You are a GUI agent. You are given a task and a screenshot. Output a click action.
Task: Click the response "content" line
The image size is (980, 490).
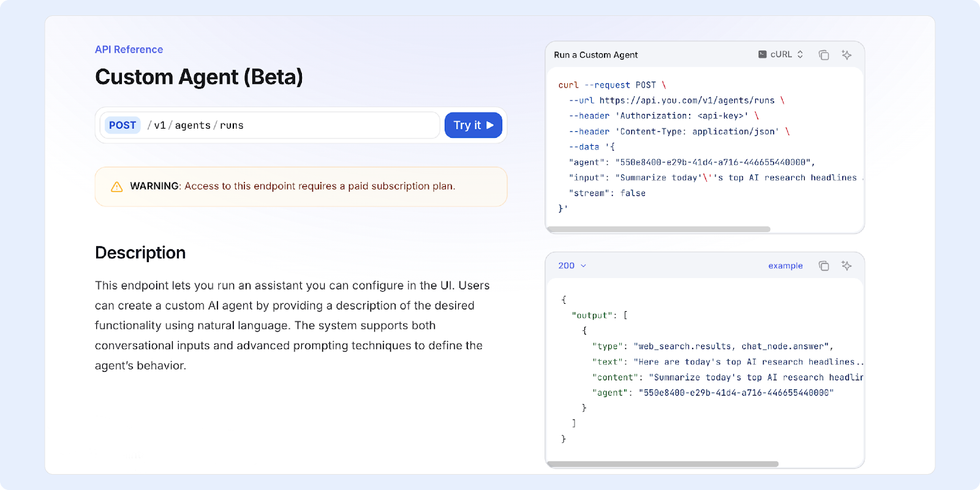pos(728,377)
